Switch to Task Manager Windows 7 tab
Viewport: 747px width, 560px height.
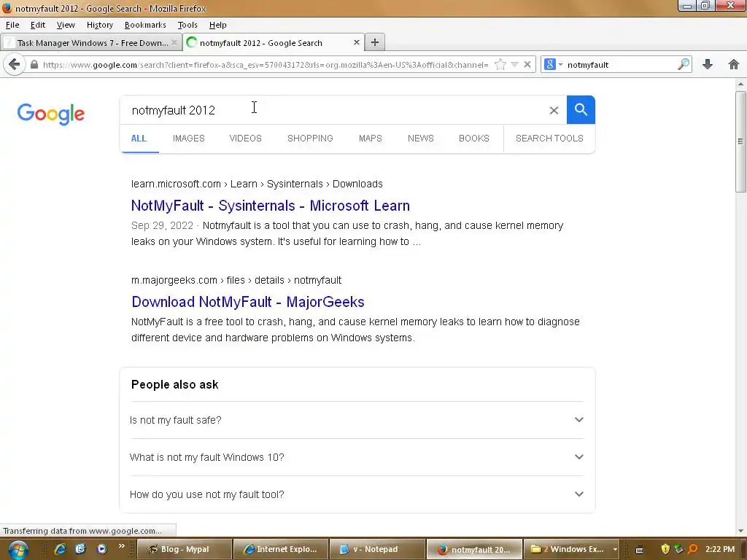[91, 42]
